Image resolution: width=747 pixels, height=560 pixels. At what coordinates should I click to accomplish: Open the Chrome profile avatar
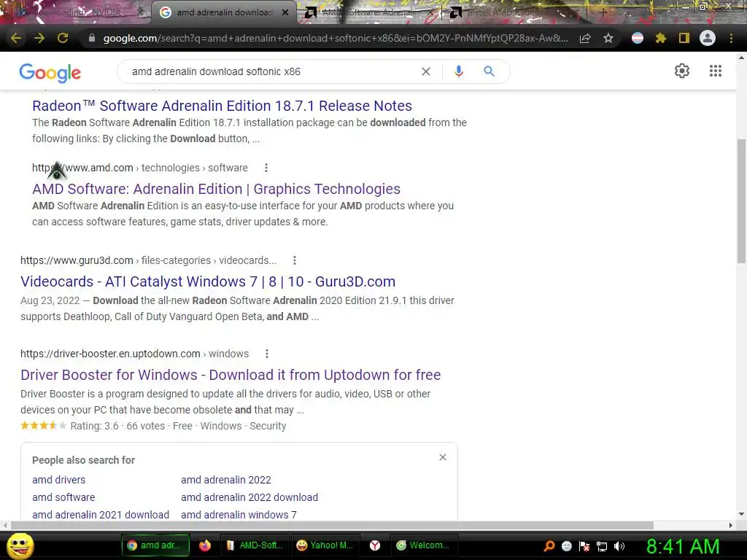[708, 38]
